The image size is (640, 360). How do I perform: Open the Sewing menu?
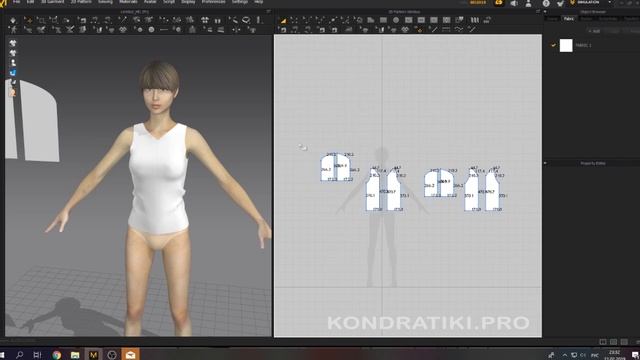coord(105,2)
